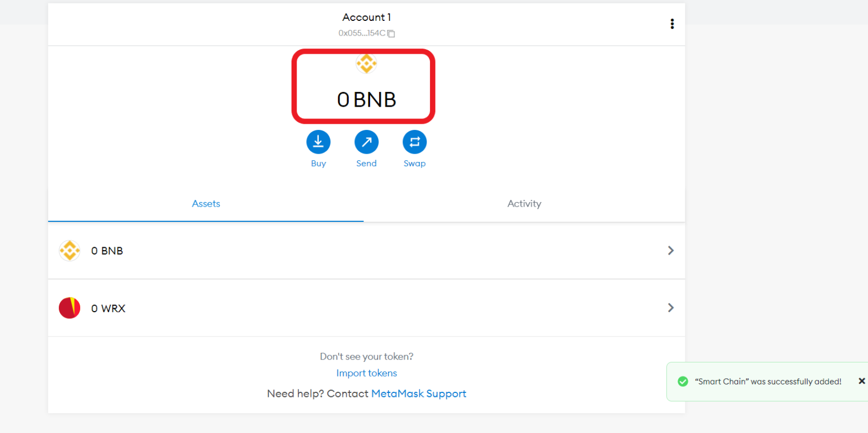Expand the WRX asset row chevron
This screenshot has height=433, width=868.
coord(671,308)
